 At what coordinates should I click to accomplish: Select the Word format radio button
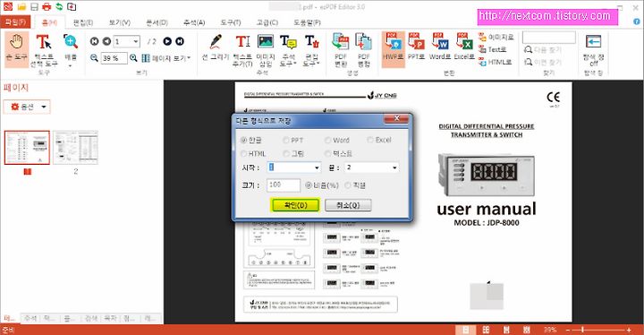[x=327, y=141]
